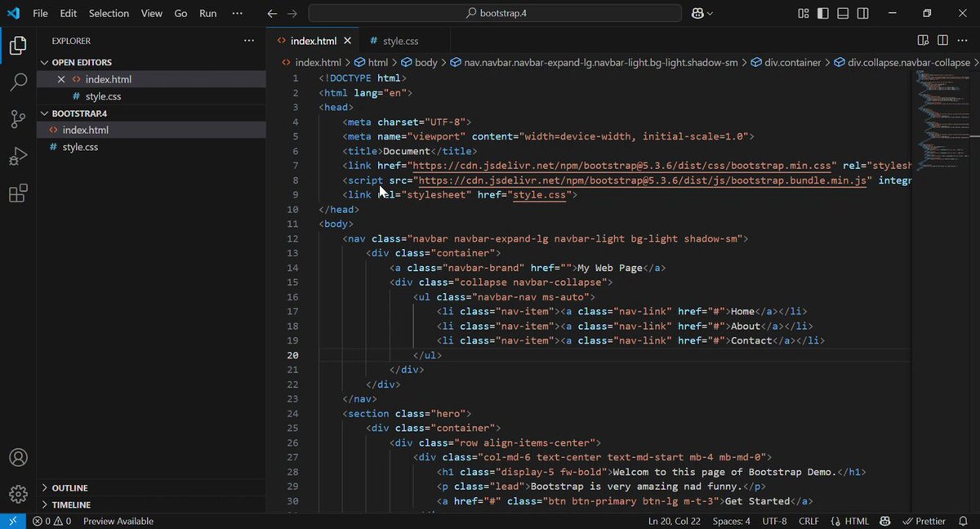Open the Extensions view
This screenshot has height=529, width=980.
[18, 193]
